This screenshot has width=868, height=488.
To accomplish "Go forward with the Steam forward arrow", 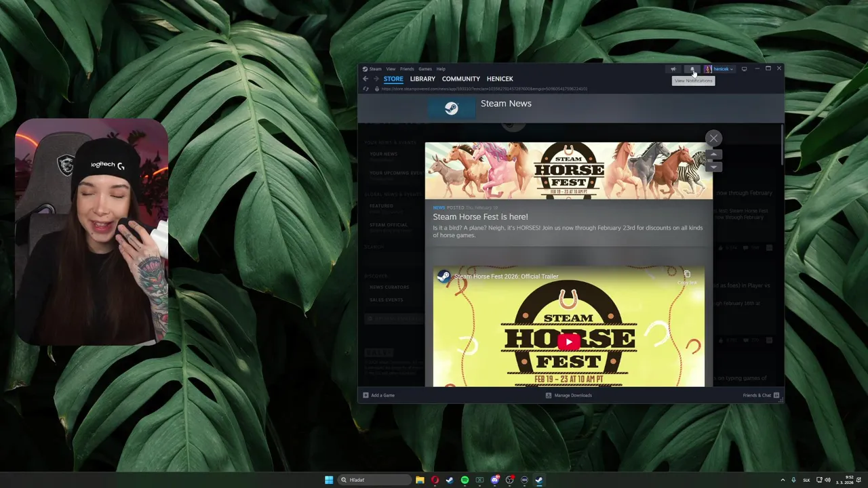I will (376, 79).
